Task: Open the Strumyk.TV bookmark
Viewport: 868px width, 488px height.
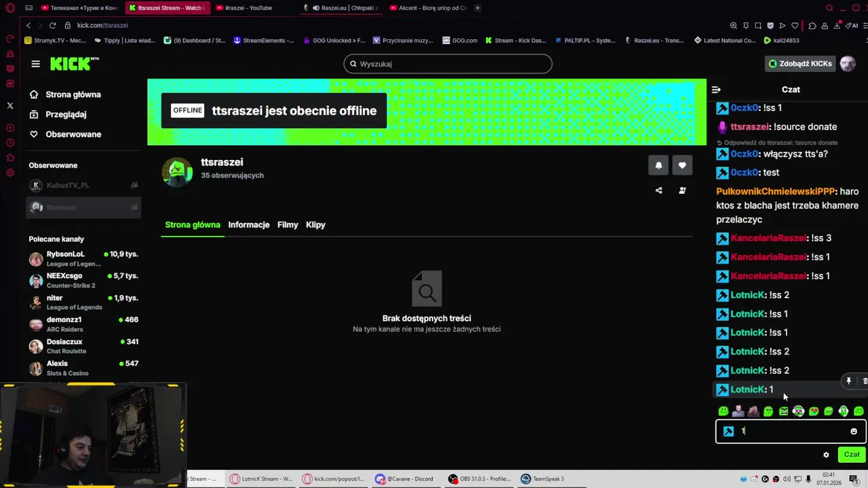Action: click(x=54, y=41)
